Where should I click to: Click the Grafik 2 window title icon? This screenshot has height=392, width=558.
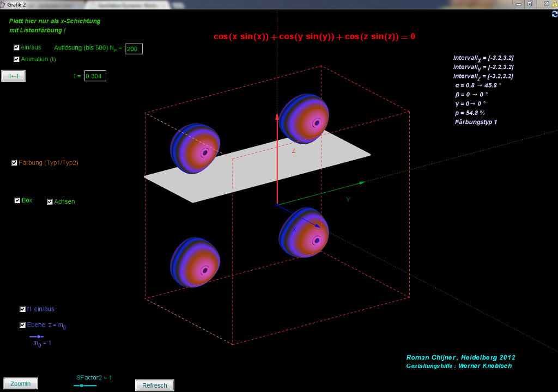[x=3, y=4]
